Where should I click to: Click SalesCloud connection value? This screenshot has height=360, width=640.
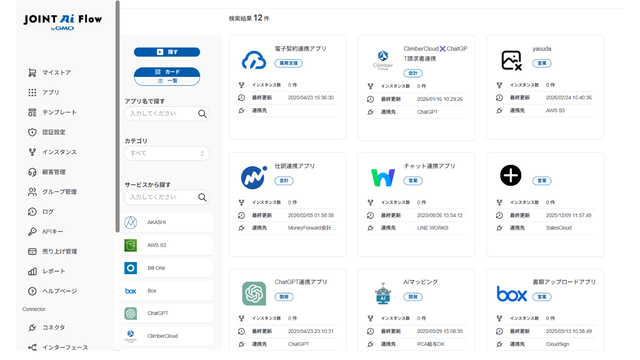(558, 228)
